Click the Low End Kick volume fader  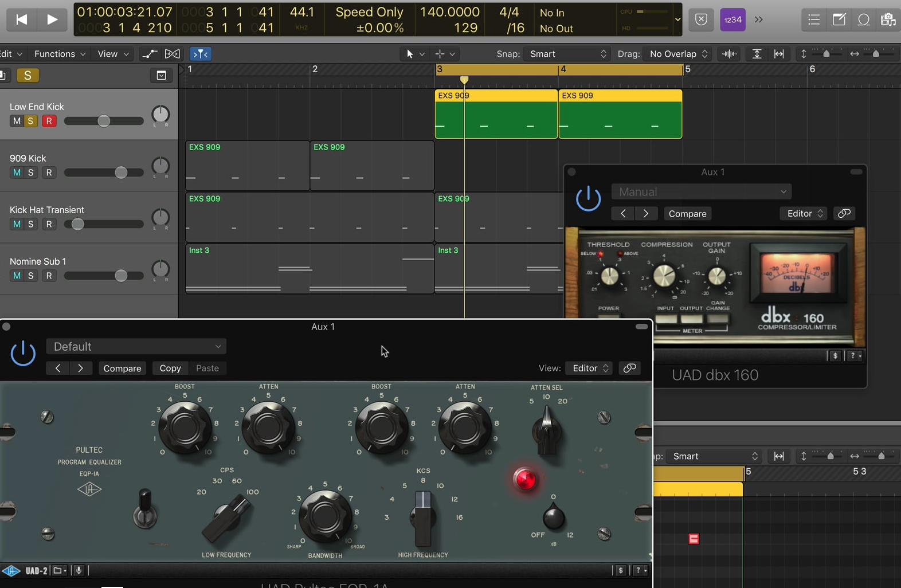pyautogui.click(x=104, y=121)
